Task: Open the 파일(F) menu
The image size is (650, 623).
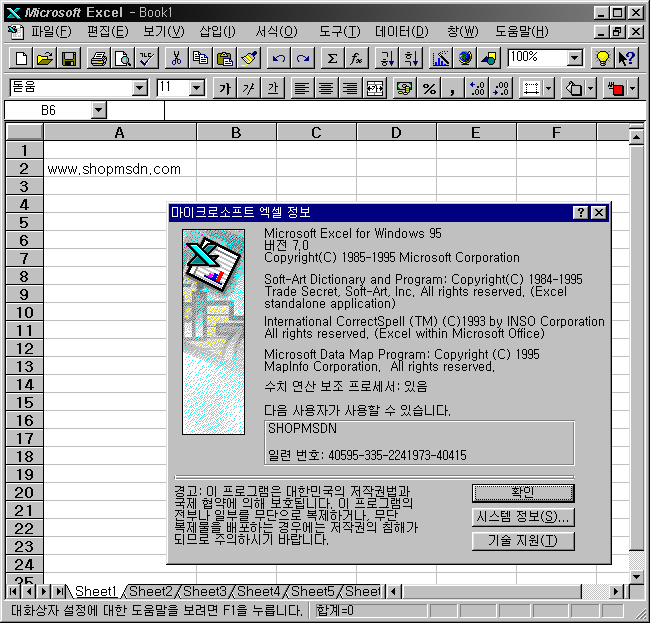Action: pos(51,32)
